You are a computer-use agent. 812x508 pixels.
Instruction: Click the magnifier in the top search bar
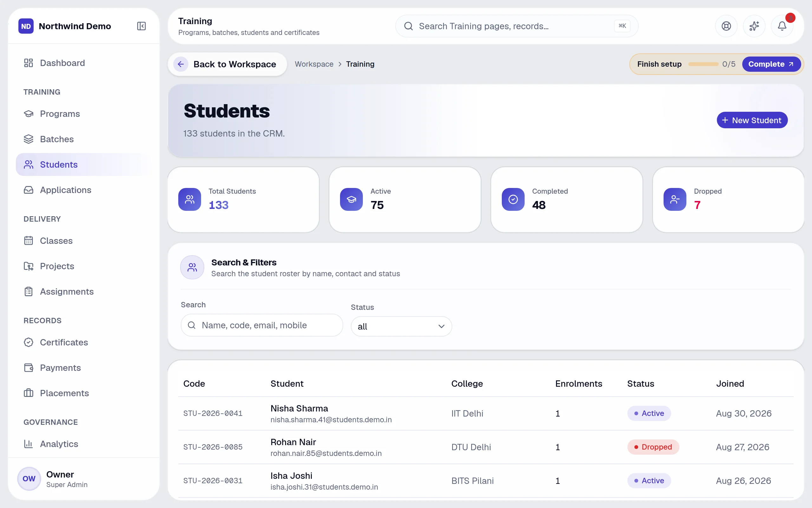point(408,26)
